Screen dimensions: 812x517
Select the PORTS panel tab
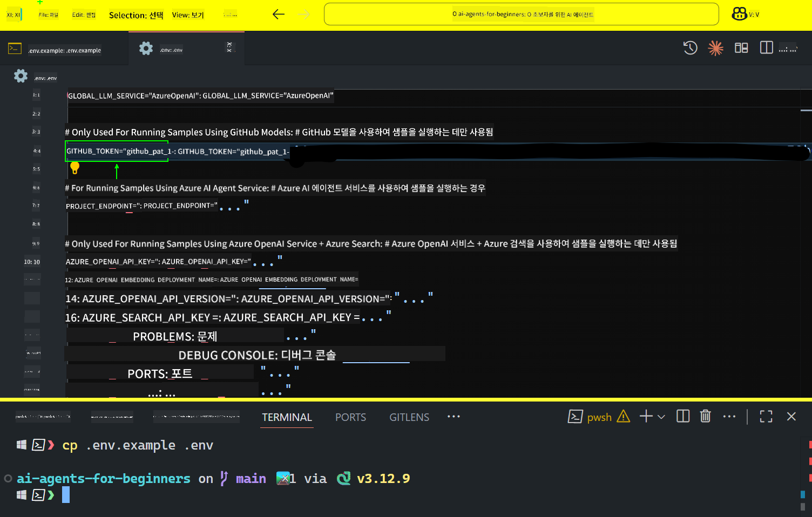350,417
